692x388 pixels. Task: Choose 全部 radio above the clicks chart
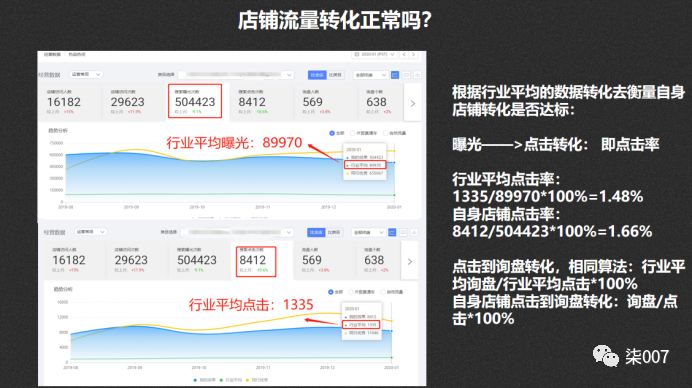click(336, 292)
